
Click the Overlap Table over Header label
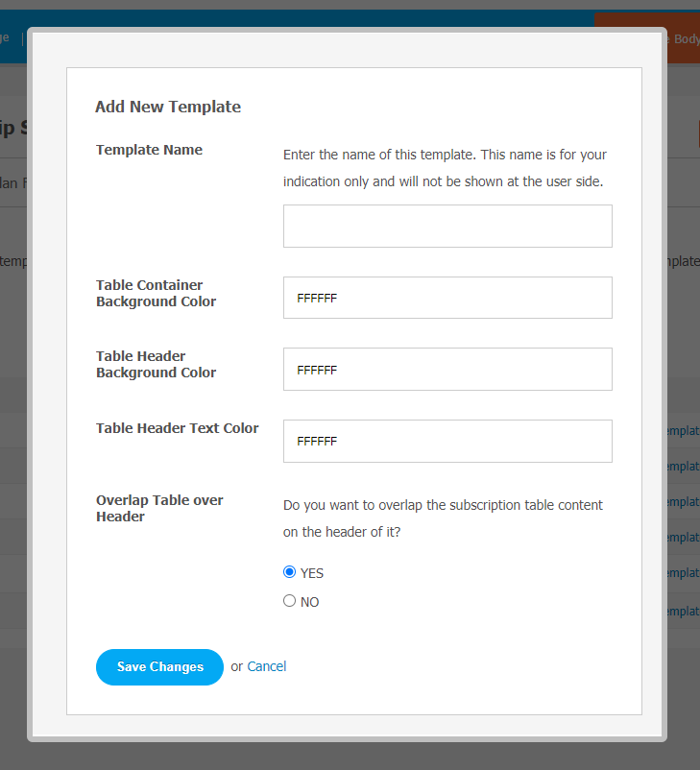pos(159,508)
